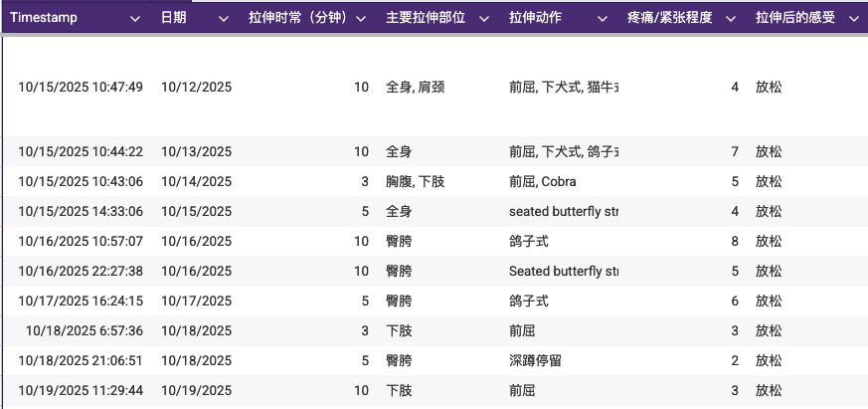
Task: Select the 10/15/2025 14:33:06 timestamp cell
Action: coord(81,212)
